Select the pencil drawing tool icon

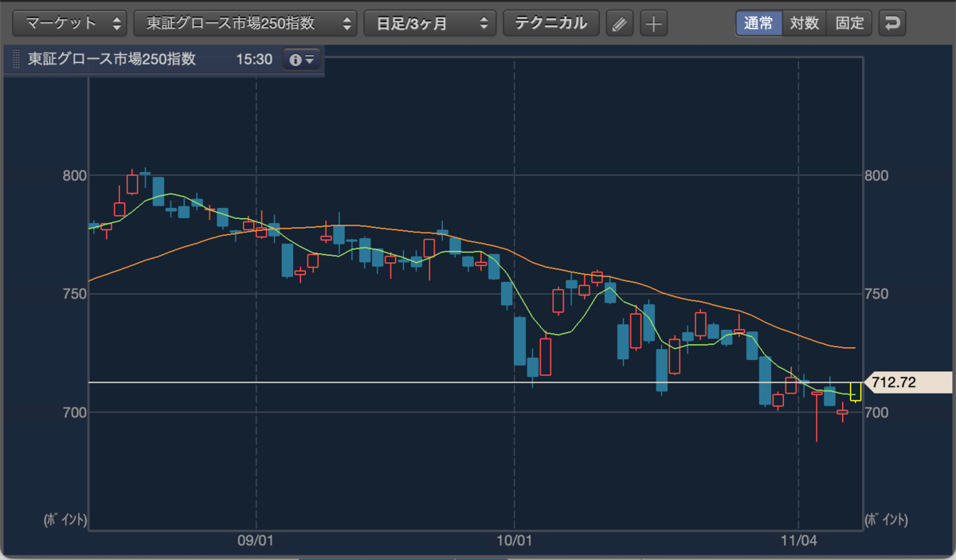pos(619,23)
